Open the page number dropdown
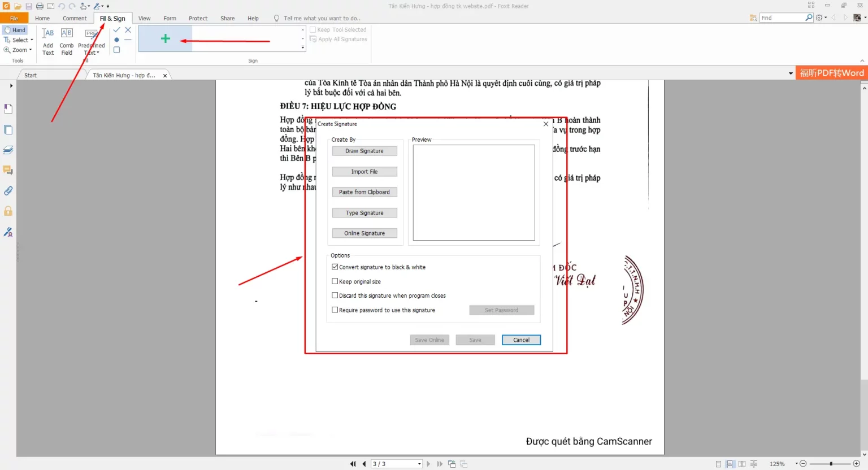This screenshot has width=868, height=470. point(419,464)
